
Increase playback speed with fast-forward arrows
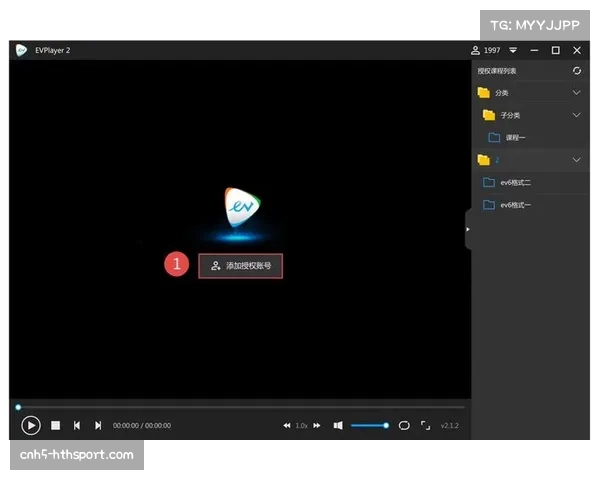(x=317, y=425)
